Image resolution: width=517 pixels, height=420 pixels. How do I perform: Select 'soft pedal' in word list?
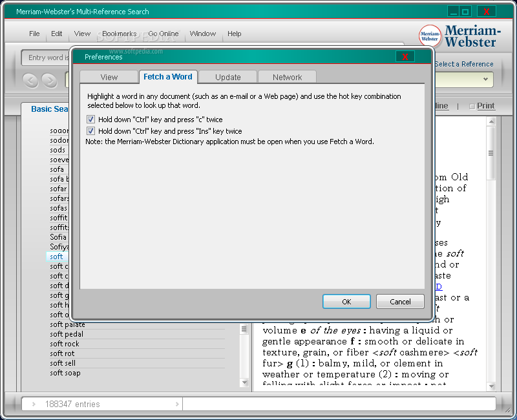pyautogui.click(x=67, y=334)
